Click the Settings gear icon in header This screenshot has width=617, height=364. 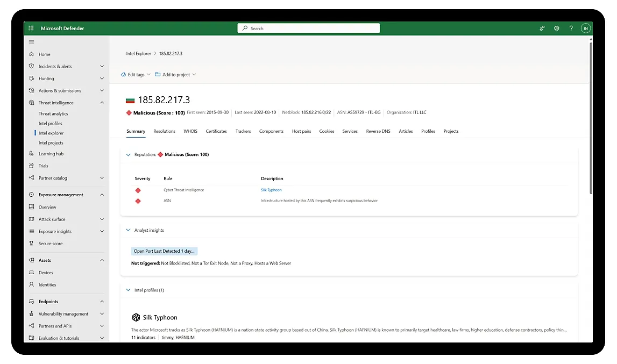tap(557, 28)
